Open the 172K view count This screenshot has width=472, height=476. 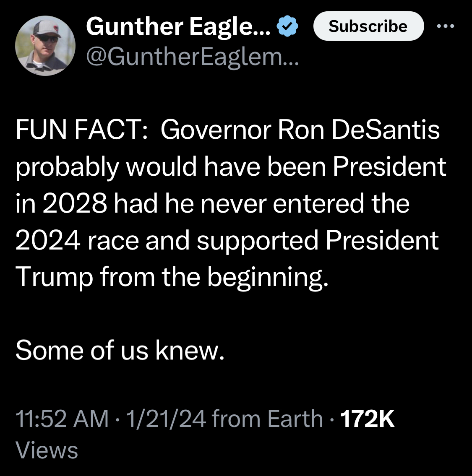pyautogui.click(x=368, y=419)
